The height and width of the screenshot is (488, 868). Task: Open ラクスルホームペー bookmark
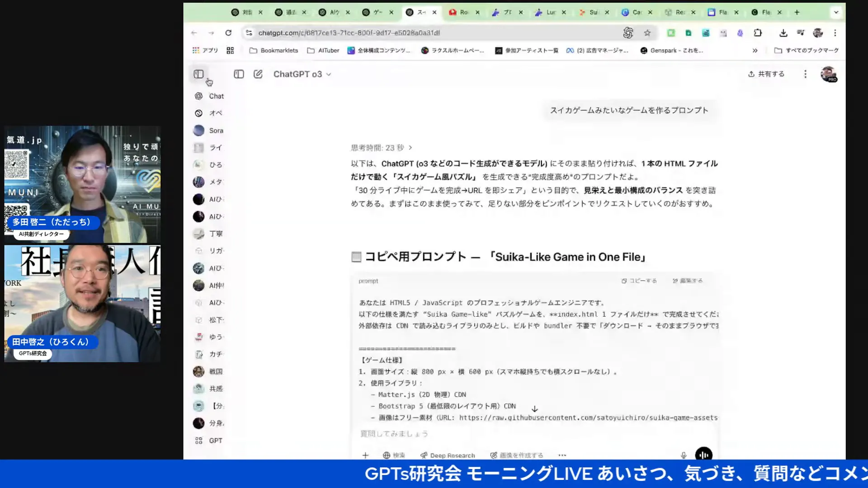(453, 51)
